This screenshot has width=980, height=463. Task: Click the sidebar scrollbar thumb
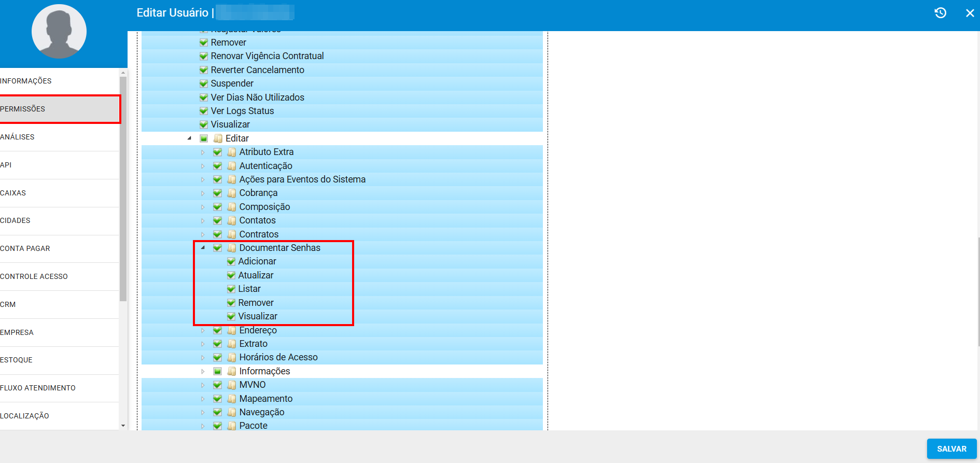coord(123,189)
